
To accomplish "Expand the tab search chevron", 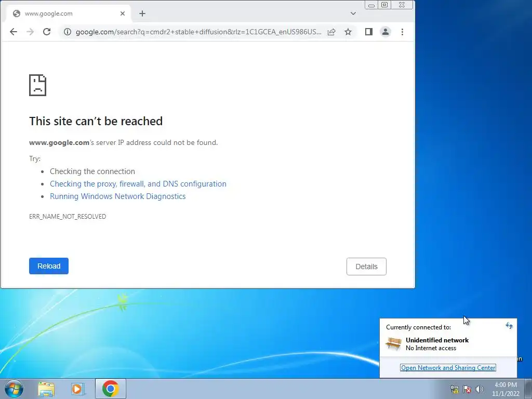I will point(353,14).
